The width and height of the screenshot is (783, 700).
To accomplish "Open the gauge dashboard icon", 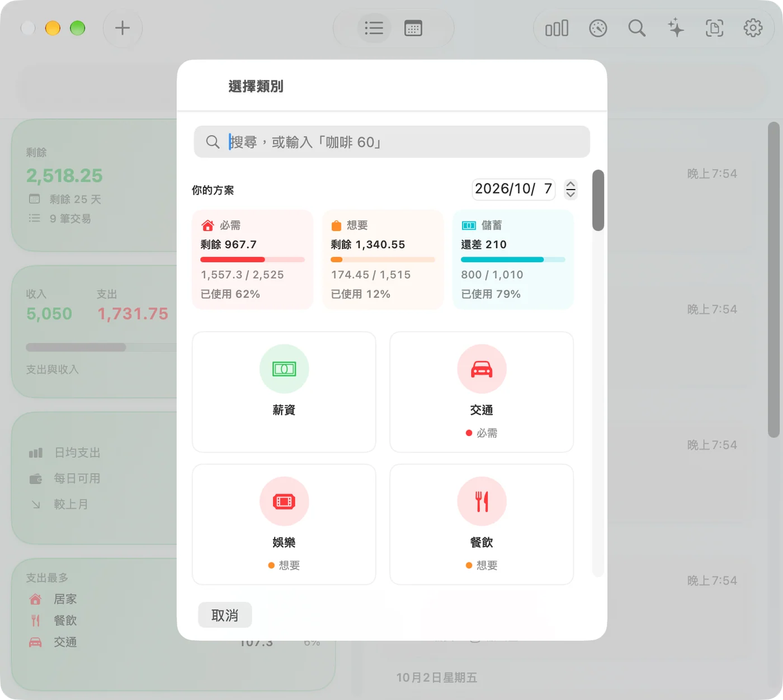I will tap(598, 28).
